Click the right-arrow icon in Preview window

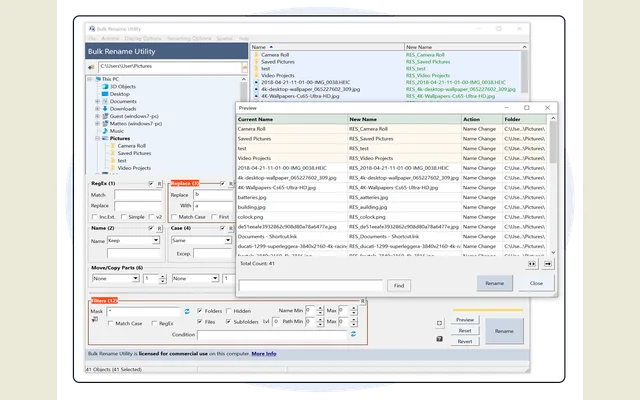(548, 264)
